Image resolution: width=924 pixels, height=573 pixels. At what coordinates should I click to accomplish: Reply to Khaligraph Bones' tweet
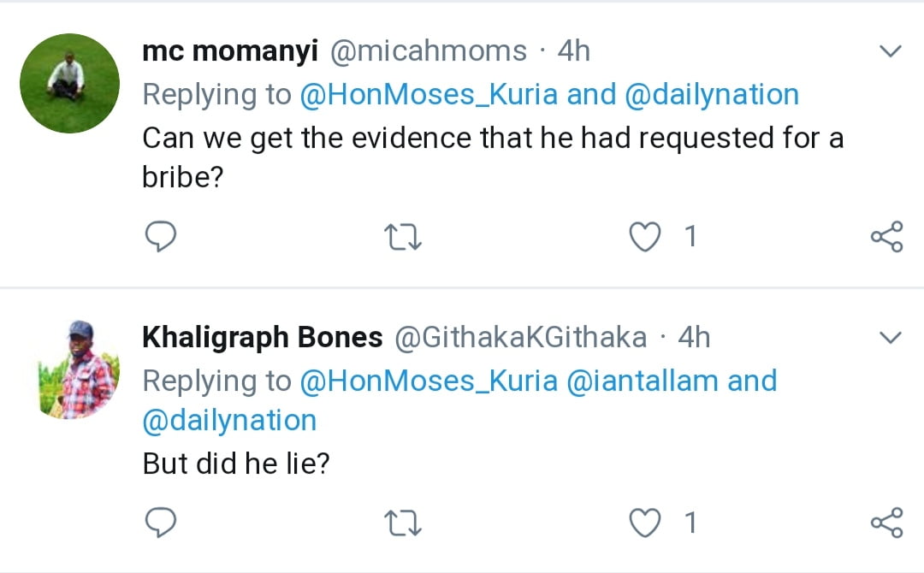point(159,522)
